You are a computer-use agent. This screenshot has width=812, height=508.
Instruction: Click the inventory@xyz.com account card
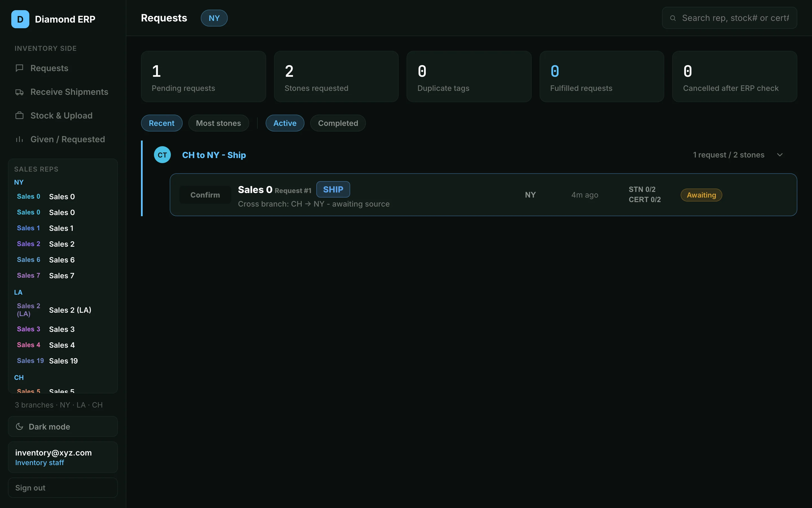63,457
